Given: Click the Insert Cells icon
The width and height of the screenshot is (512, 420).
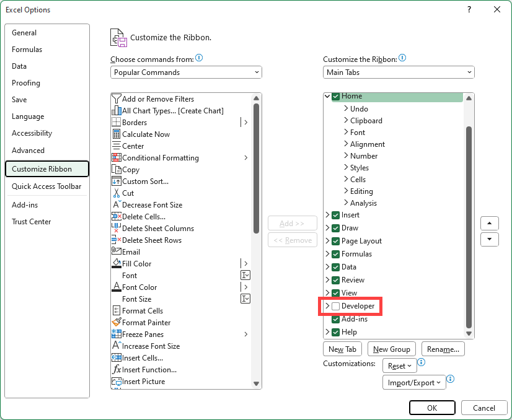Looking at the screenshot, I should [117, 357].
